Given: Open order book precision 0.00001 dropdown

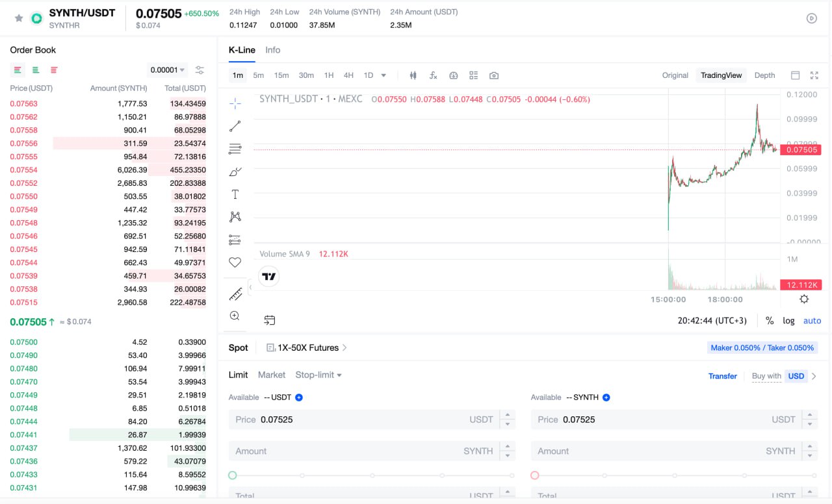Looking at the screenshot, I should point(168,70).
